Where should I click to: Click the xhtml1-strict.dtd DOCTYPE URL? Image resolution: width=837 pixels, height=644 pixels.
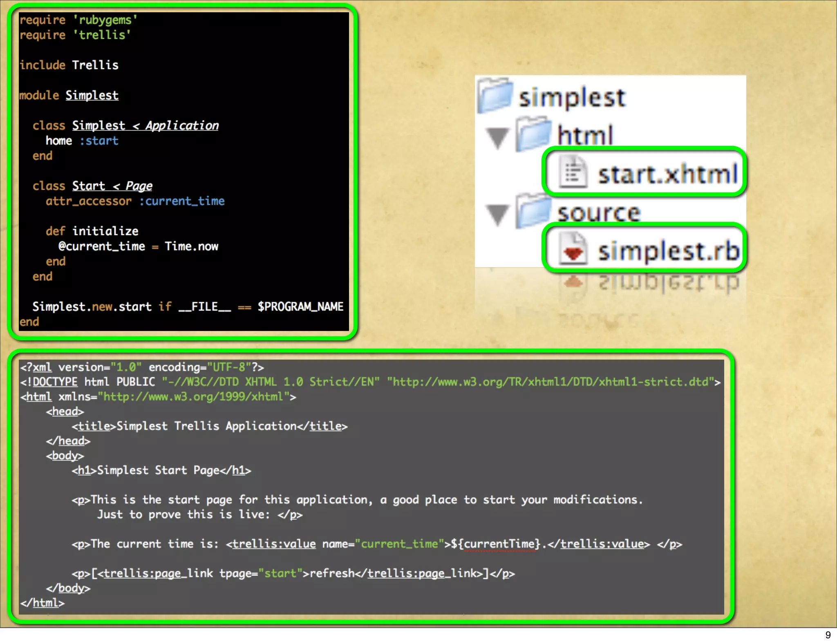[550, 382]
